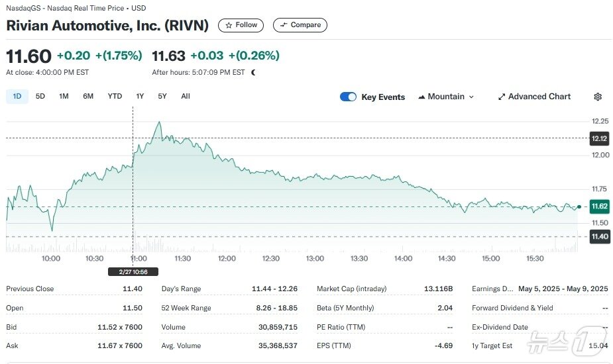Click the Compare arrows icon
This screenshot has width=613, height=364.
pos(284,25)
